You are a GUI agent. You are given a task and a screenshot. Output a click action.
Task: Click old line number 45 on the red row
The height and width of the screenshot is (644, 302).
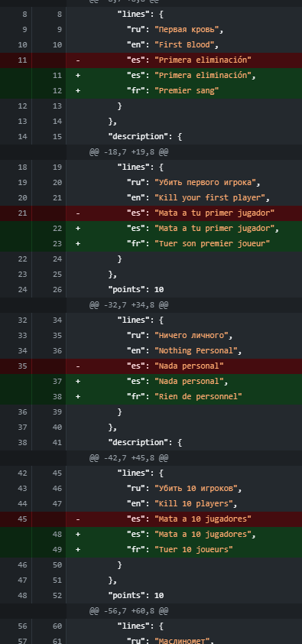click(x=22, y=519)
